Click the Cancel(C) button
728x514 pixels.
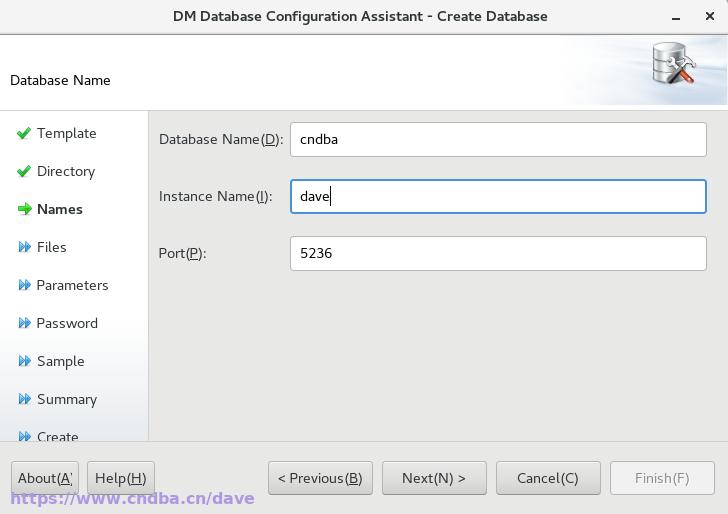(548, 478)
